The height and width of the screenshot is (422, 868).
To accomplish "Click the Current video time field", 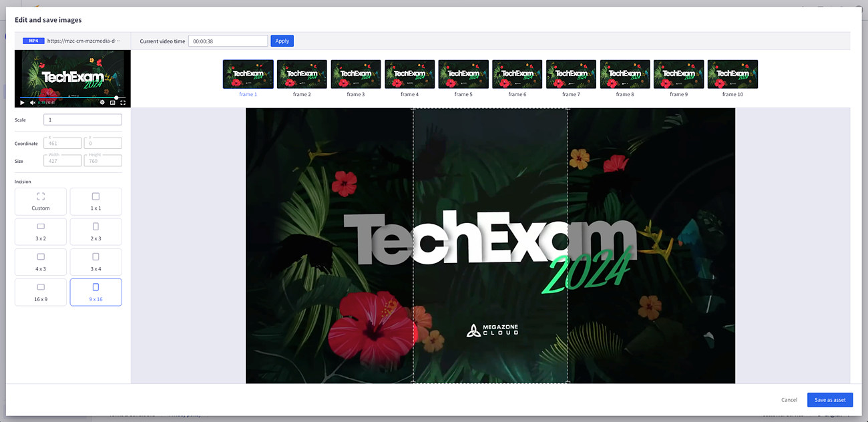I will pos(228,41).
